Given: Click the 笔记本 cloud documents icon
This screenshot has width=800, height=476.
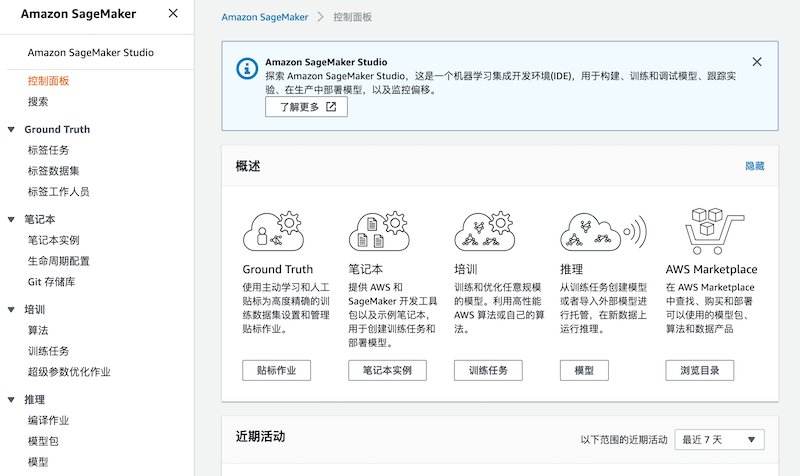Looking at the screenshot, I should (379, 231).
